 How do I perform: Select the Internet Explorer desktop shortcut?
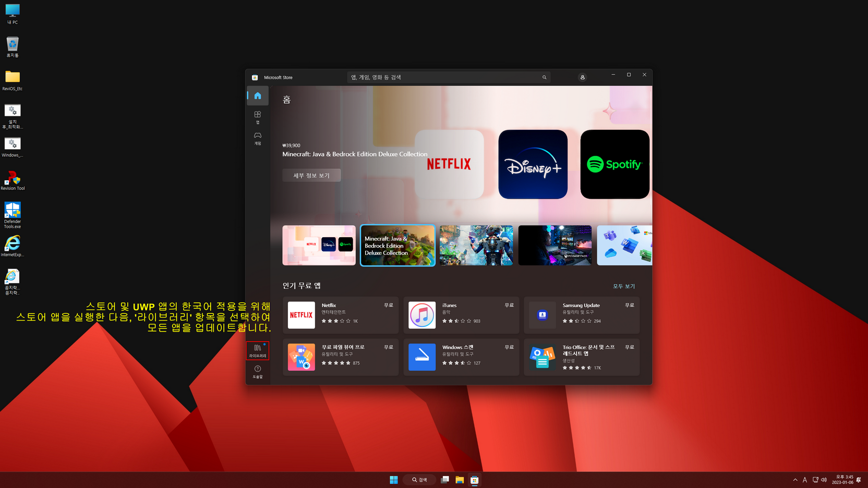pos(13,246)
